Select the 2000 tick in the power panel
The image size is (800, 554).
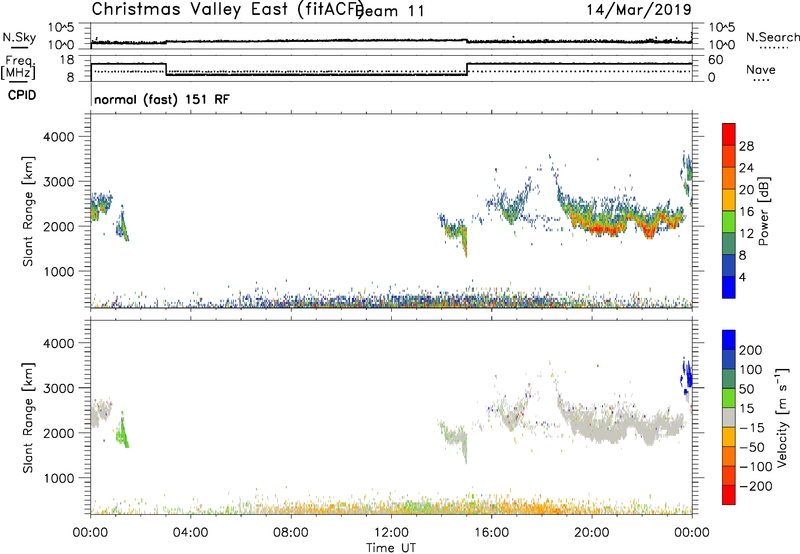point(58,226)
